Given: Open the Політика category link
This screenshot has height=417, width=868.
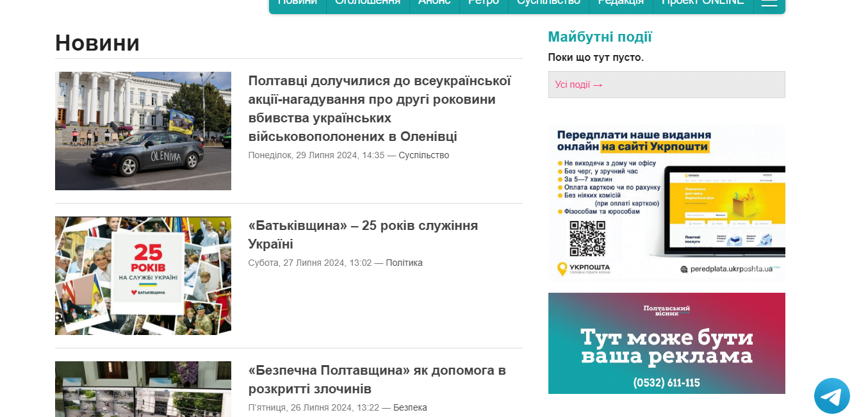Looking at the screenshot, I should pos(404,263).
